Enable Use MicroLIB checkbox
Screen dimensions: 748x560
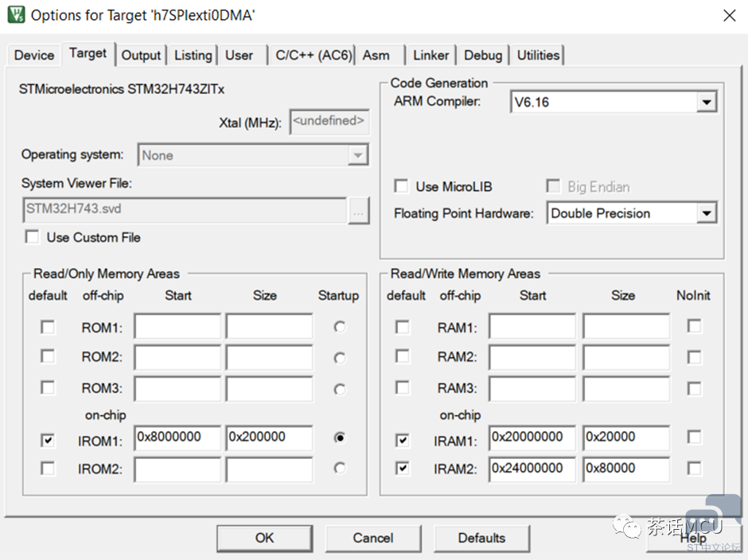[x=401, y=186]
